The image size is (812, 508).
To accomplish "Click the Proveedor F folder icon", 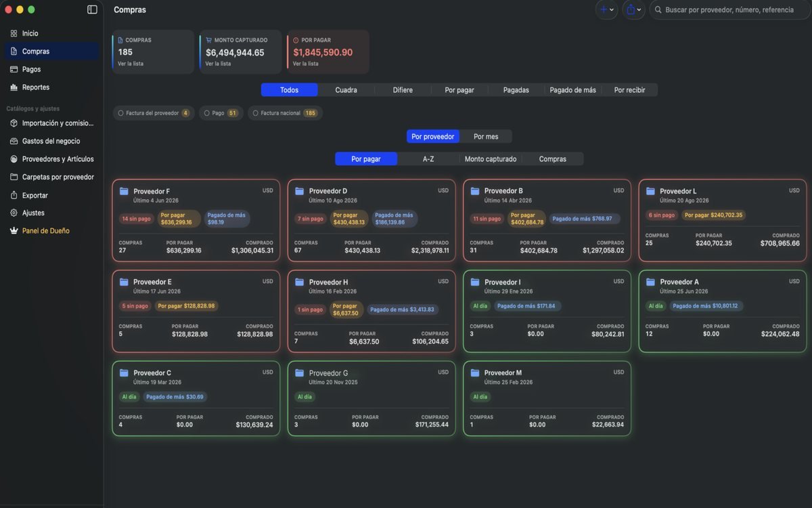I will (124, 192).
